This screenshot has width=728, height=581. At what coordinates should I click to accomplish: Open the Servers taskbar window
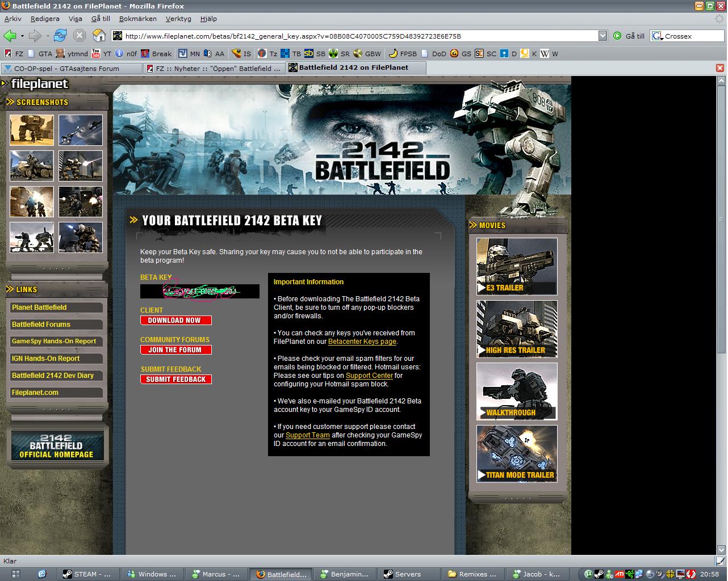(x=409, y=574)
